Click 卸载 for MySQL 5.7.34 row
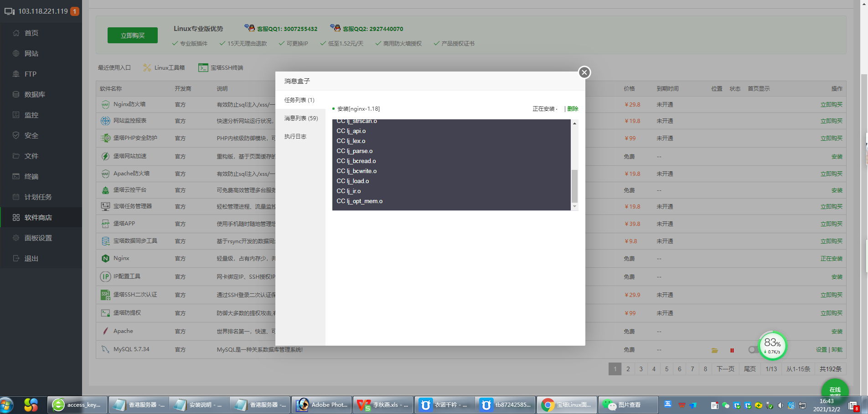 coord(837,349)
